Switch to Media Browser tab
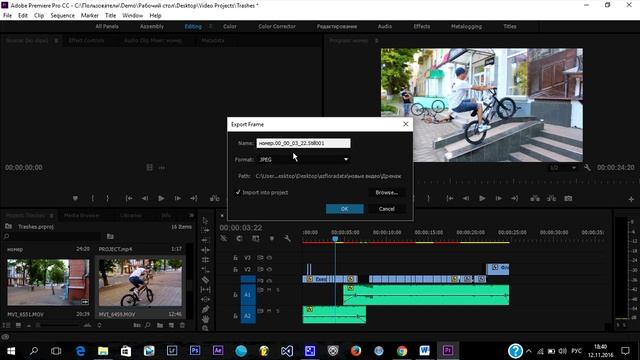 [x=82, y=215]
